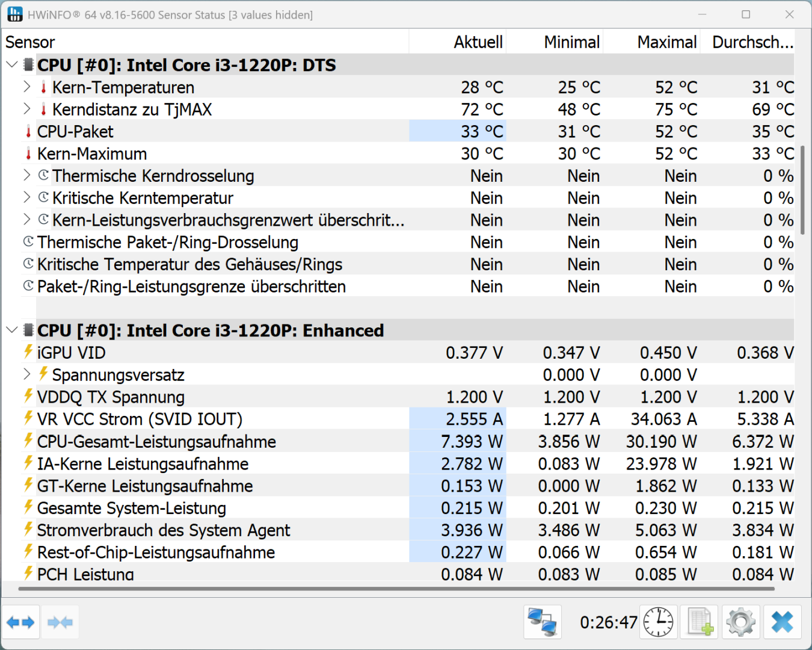Screen dimensions: 812x650
Task: Click the 5.338 A average value
Action: click(x=766, y=419)
